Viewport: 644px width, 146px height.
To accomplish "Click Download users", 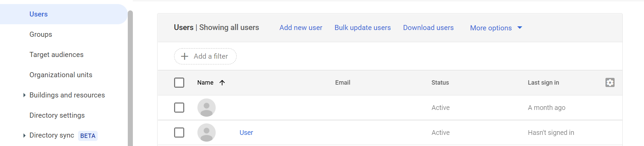I will click(x=428, y=28).
